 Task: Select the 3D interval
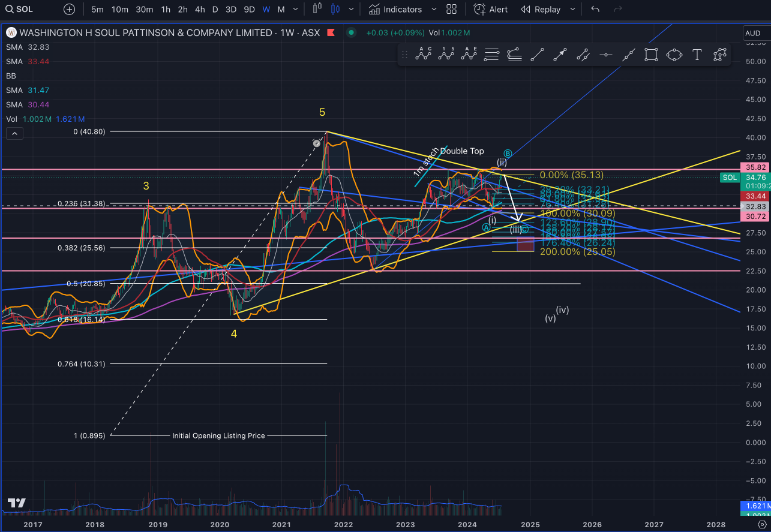(231, 10)
